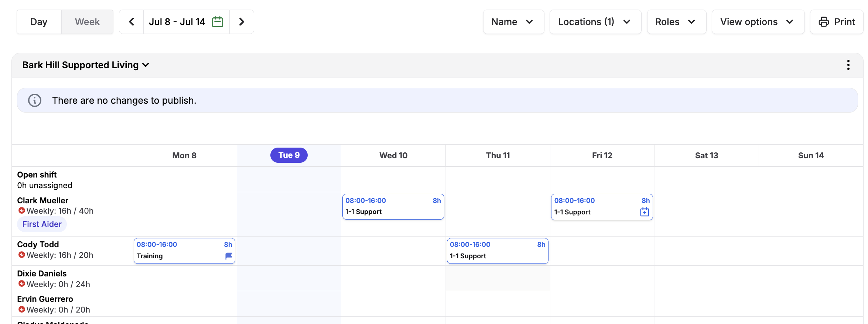Screen dimensions: 868x324
Task: Click the First Aider tag
Action: (x=42, y=224)
